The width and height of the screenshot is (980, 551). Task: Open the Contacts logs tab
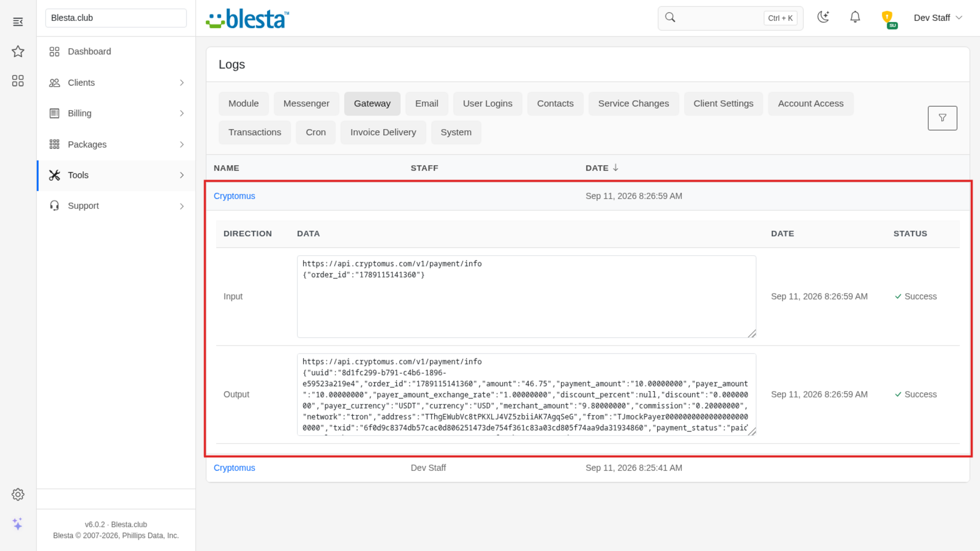(x=555, y=104)
